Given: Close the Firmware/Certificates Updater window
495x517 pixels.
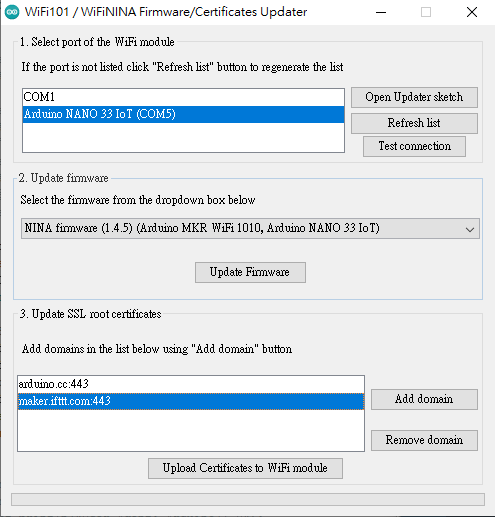Looking at the screenshot, I should pyautogui.click(x=472, y=12).
